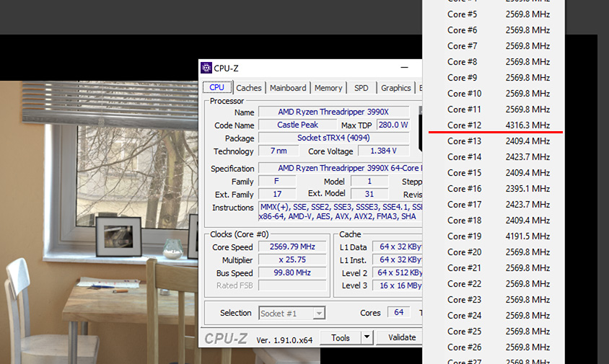Click the empty Rated FSB field
Image resolution: width=609 pixels, height=364 pixels.
pyautogui.click(x=292, y=285)
